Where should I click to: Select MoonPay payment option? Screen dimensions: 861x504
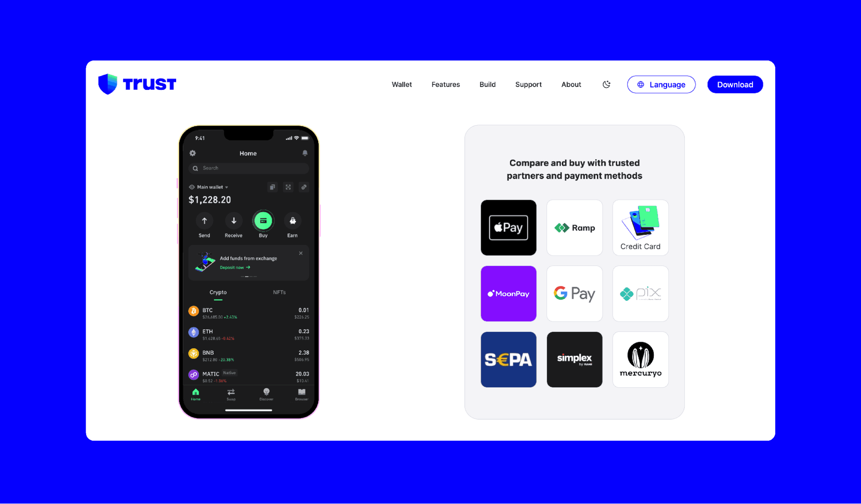point(509,294)
